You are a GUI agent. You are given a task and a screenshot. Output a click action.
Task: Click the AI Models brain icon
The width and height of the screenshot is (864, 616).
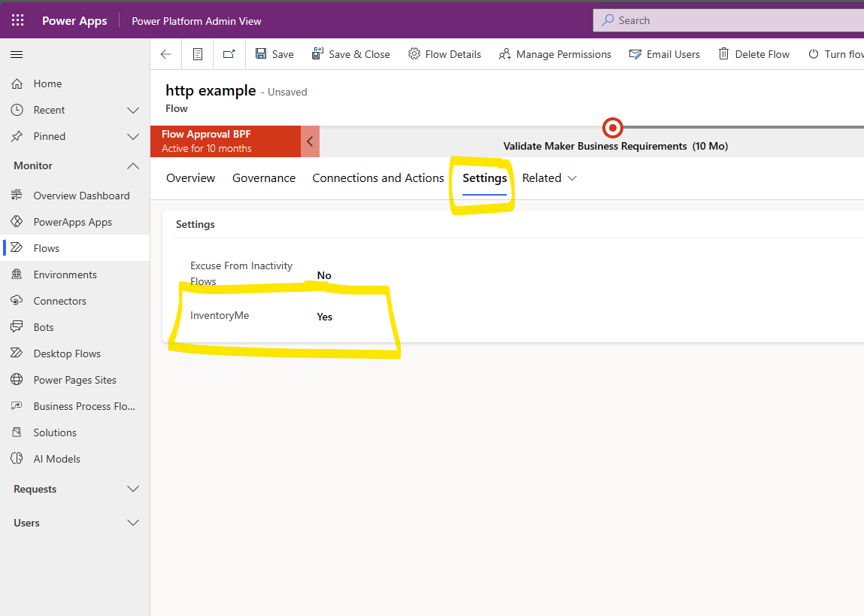[17, 458]
